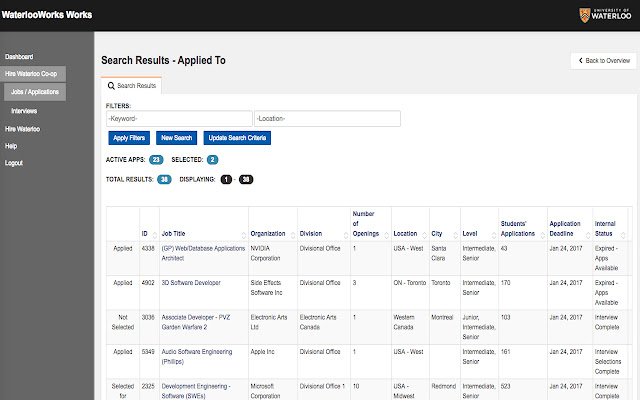Click the Active Apps badge 23
The image size is (640, 400).
click(x=156, y=160)
